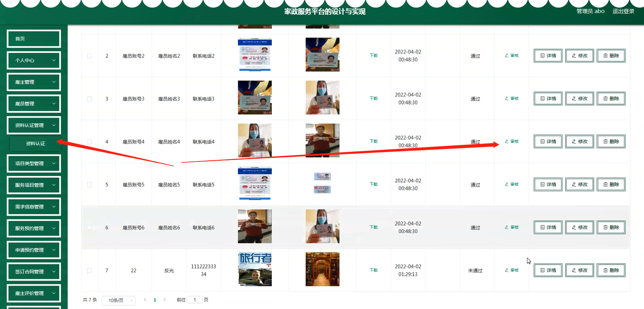Screen dimensions: 644x309
Task: Click the 审核 edit icon for row 2
Action: [x=511, y=56]
